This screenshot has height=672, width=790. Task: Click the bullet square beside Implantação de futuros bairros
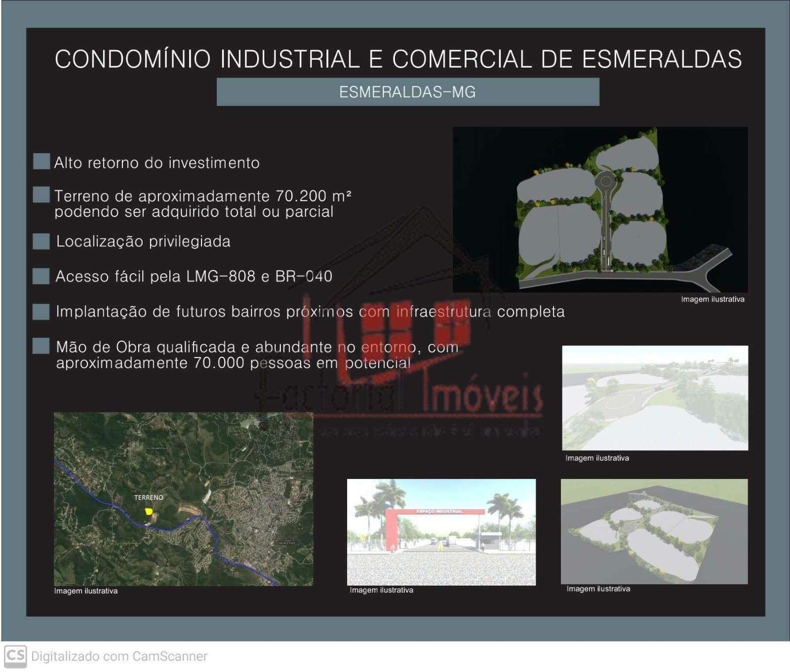point(41,312)
